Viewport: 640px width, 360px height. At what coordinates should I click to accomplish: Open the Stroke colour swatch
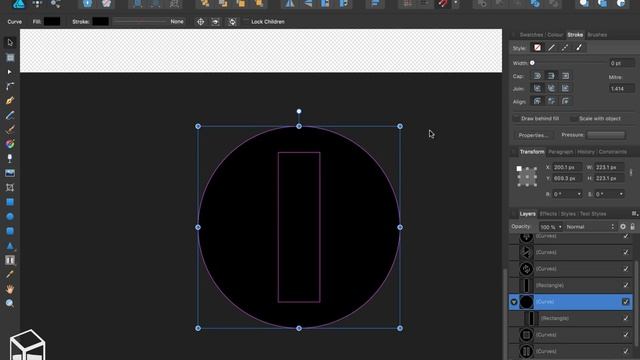(100, 21)
